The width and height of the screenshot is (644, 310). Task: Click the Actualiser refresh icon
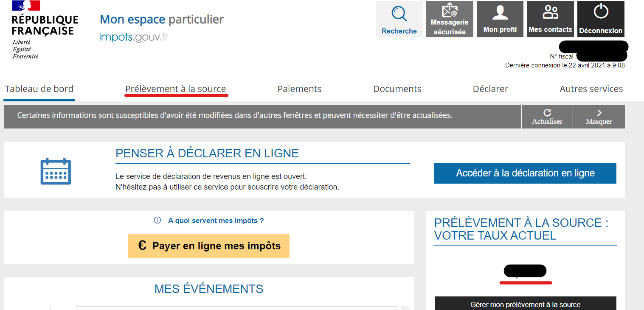[x=547, y=113]
